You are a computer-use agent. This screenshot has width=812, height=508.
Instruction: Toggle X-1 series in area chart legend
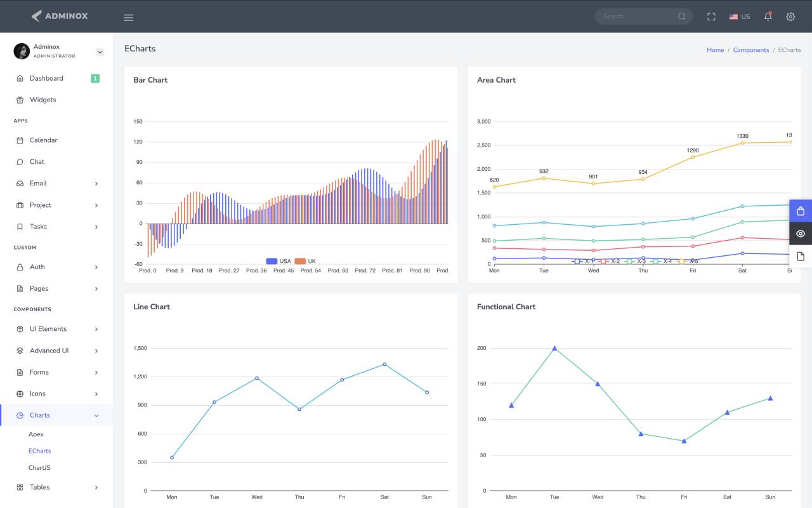pyautogui.click(x=582, y=261)
